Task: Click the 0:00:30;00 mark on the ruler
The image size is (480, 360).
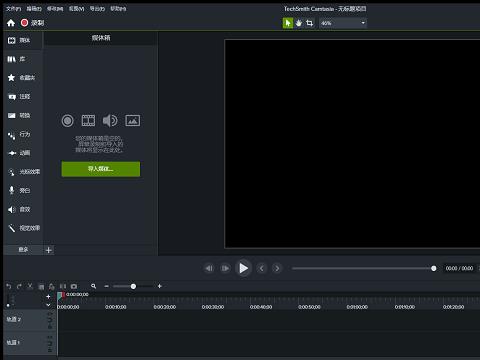Action: (x=213, y=307)
